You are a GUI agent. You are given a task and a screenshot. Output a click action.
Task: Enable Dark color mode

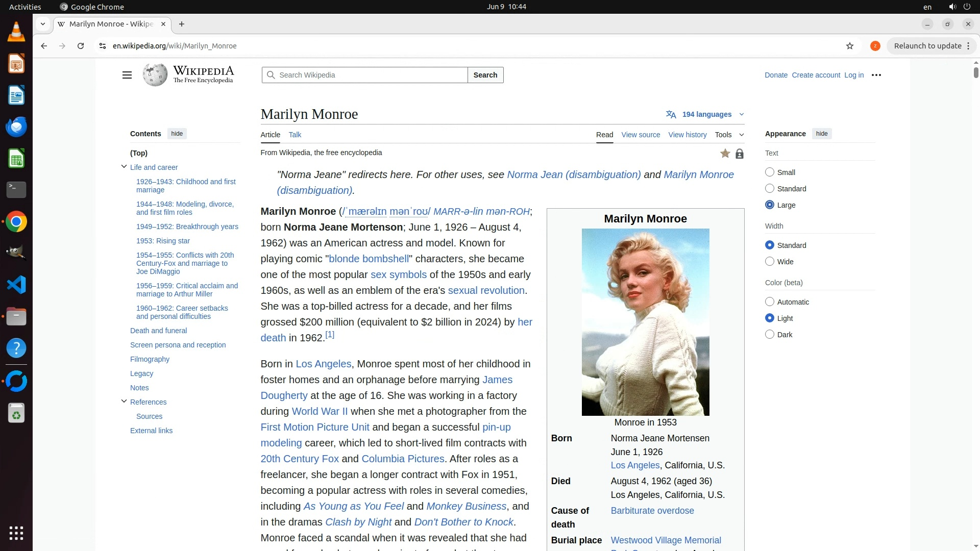[770, 335]
